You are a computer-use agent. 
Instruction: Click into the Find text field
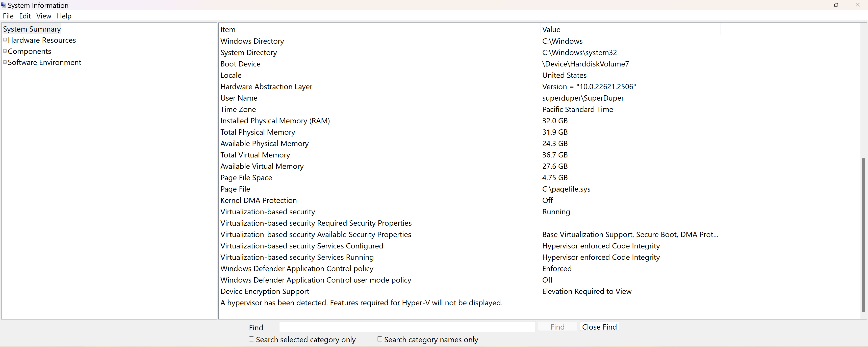click(x=407, y=327)
